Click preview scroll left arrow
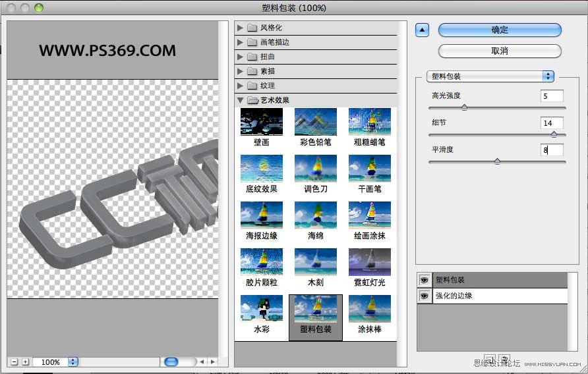 click(202, 361)
